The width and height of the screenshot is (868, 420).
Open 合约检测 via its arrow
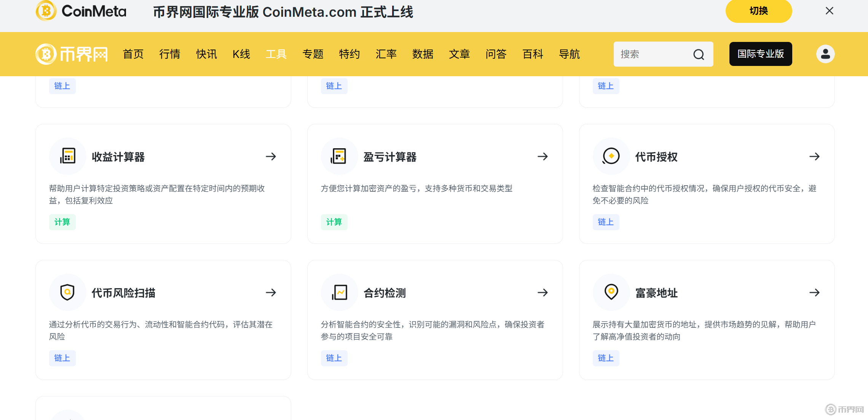pos(543,292)
